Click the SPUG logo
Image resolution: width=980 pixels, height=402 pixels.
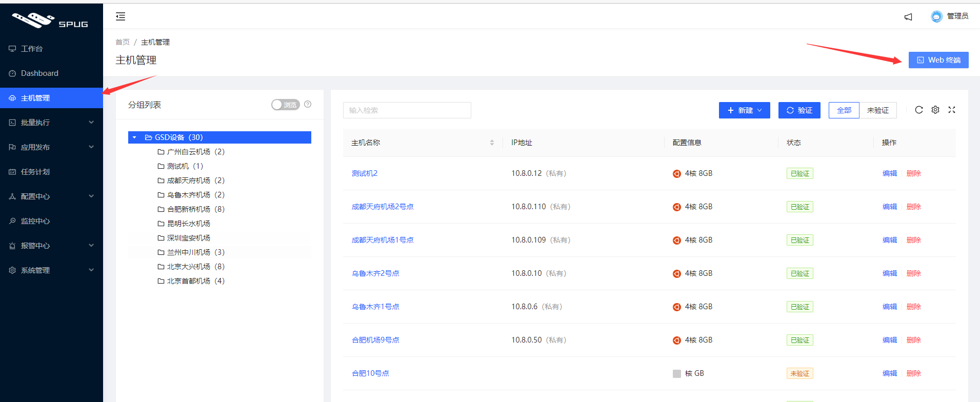pos(50,21)
